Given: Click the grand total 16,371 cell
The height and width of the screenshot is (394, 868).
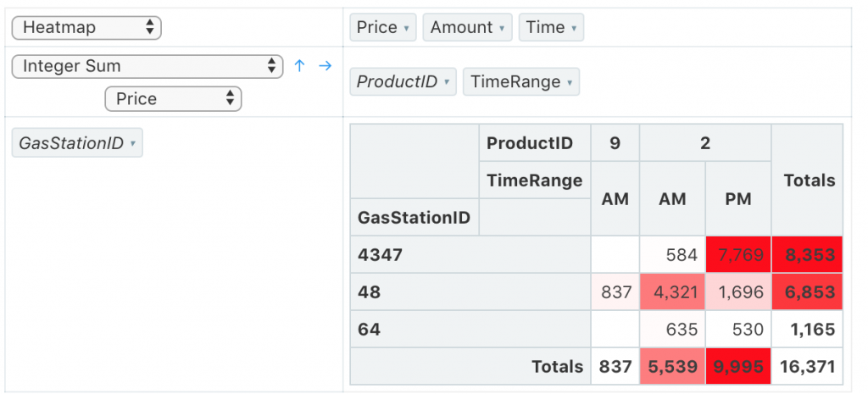Looking at the screenshot, I should pos(807,366).
